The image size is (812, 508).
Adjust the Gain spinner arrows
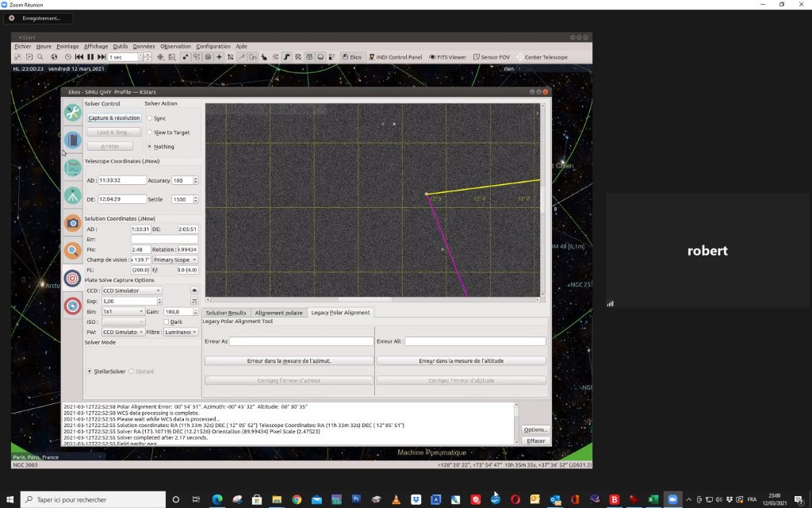point(195,311)
